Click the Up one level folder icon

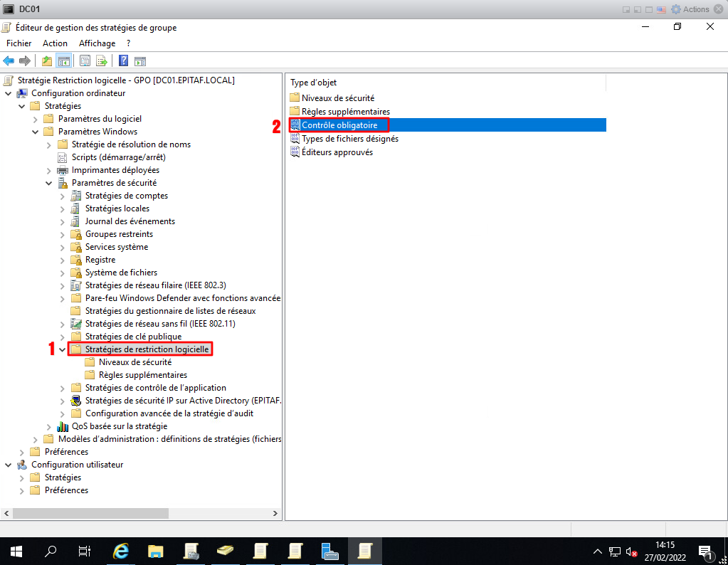(x=47, y=61)
